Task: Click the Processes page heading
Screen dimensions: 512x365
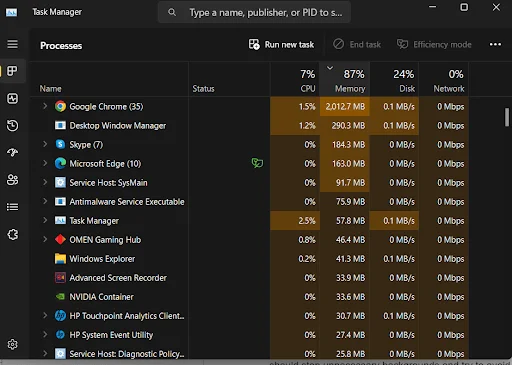Action: [x=61, y=46]
